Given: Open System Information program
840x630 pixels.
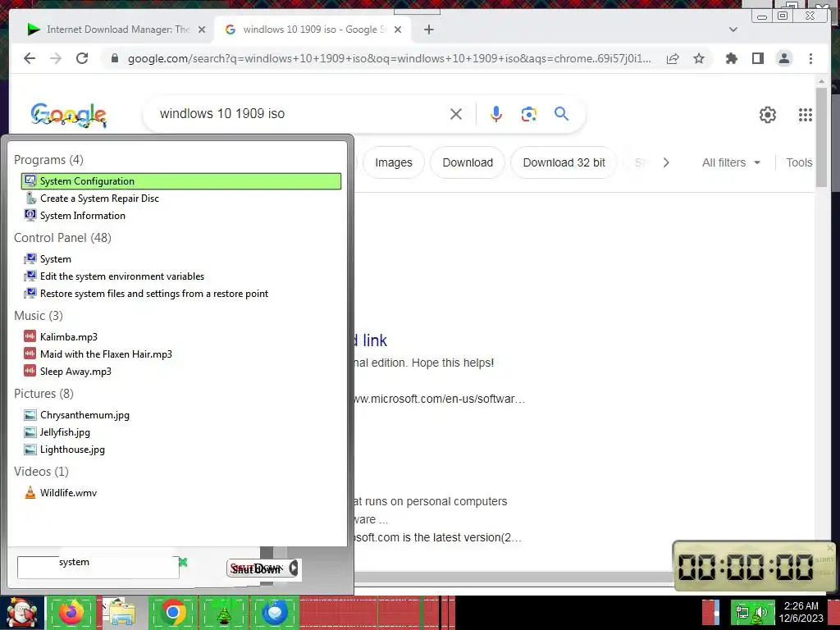Looking at the screenshot, I should tap(83, 216).
